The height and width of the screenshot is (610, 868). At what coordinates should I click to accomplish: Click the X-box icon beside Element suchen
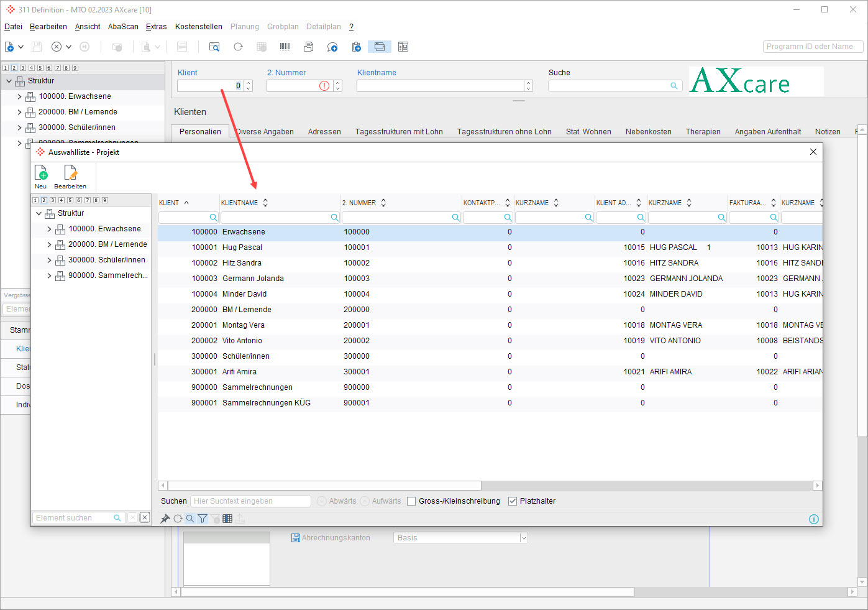click(x=145, y=517)
